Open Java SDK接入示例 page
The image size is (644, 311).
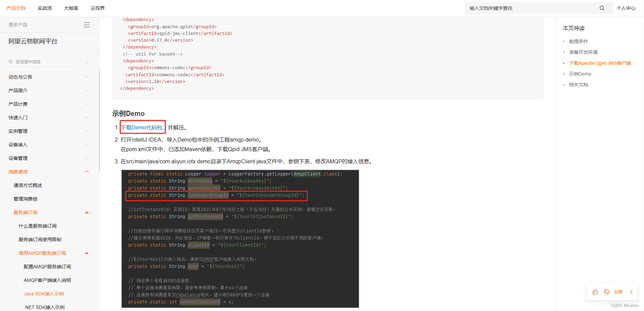(x=44, y=294)
